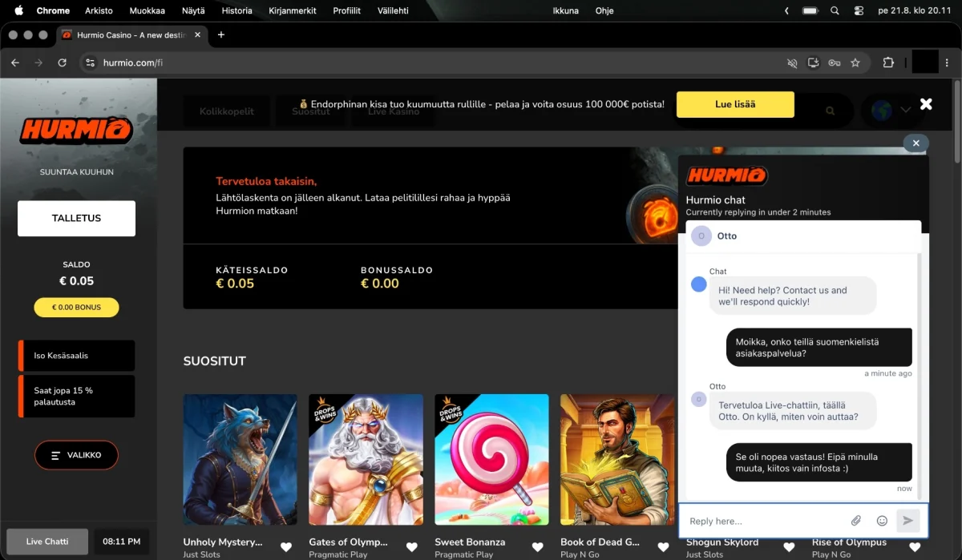
Task: Open the Näytä menu
Action: click(x=193, y=10)
